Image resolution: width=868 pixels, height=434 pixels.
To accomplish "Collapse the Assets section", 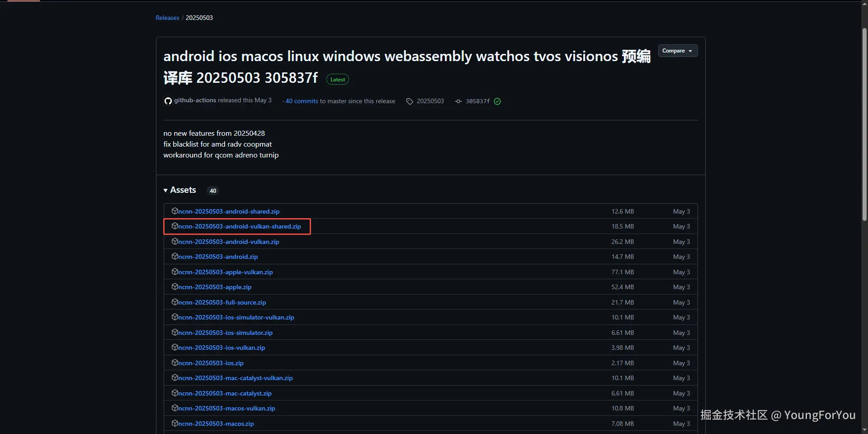I will tap(180, 190).
